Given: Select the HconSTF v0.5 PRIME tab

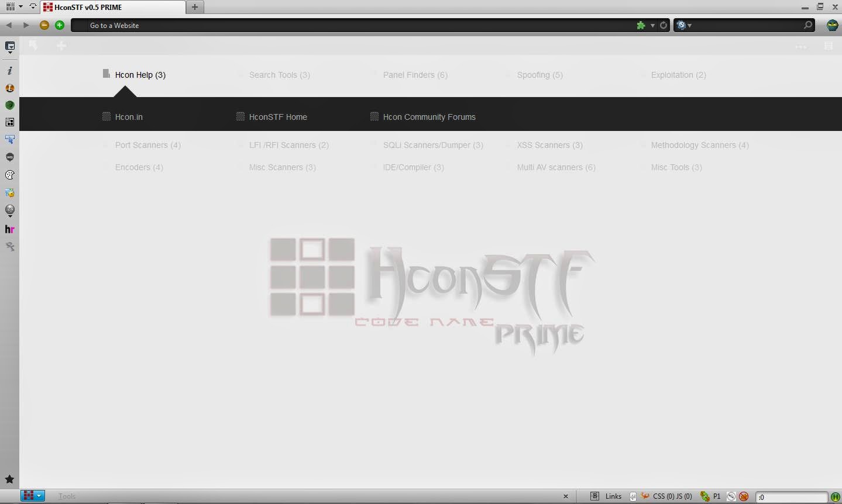Looking at the screenshot, I should pos(113,7).
